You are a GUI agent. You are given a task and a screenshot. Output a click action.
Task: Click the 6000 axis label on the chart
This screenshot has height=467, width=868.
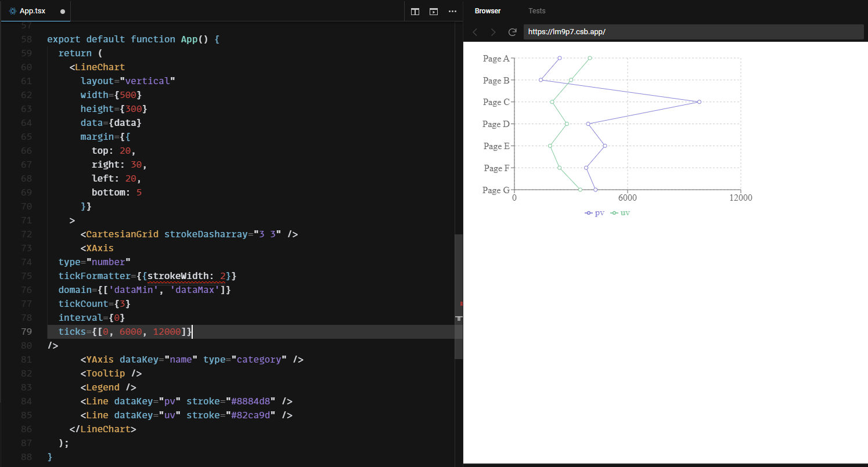[x=628, y=198]
